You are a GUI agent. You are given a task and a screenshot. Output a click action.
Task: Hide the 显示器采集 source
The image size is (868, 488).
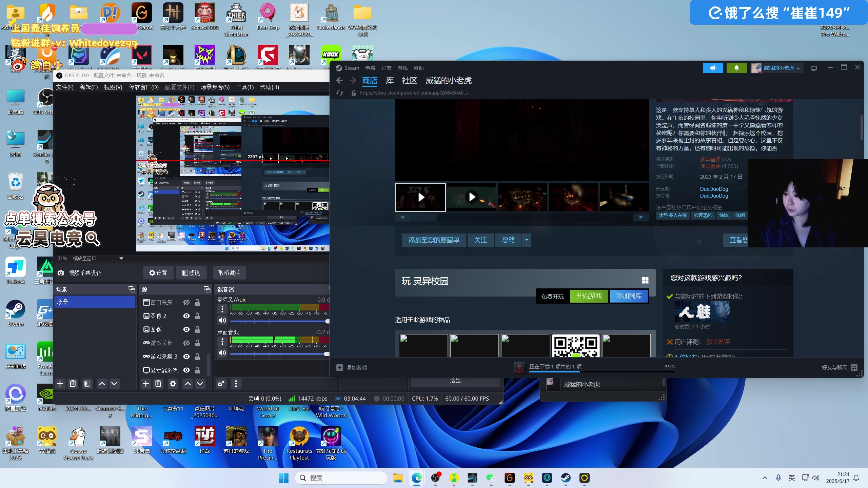coord(186,370)
